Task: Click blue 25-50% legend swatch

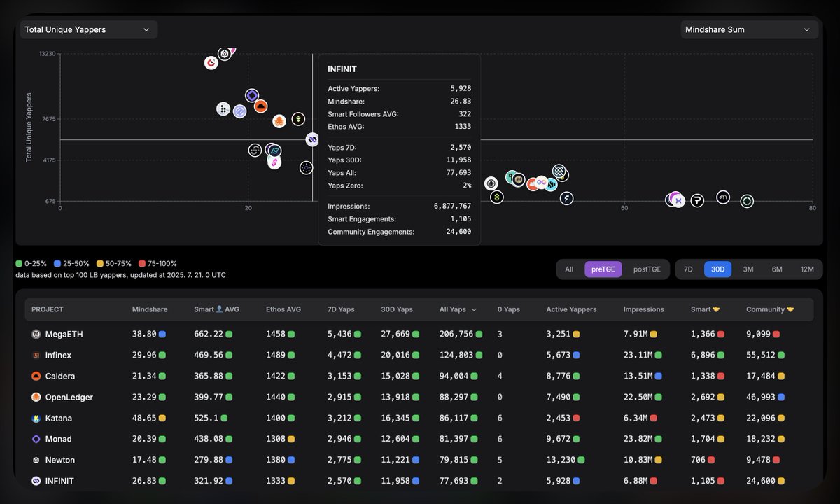Action: pyautogui.click(x=57, y=264)
